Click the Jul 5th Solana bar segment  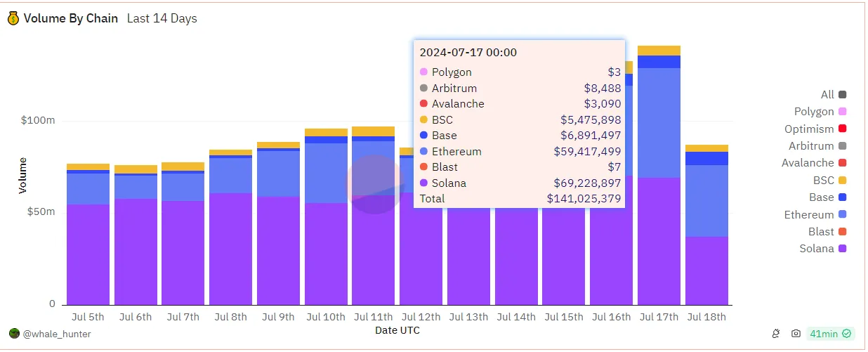point(88,254)
